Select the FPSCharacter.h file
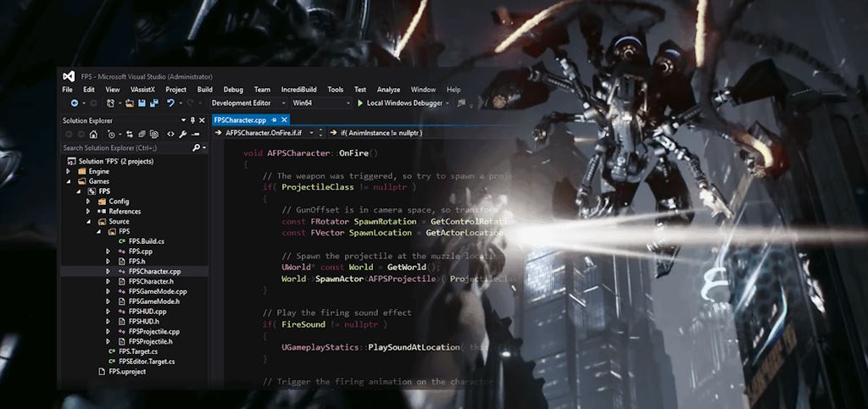Image resolution: width=868 pixels, height=409 pixels. tap(151, 281)
